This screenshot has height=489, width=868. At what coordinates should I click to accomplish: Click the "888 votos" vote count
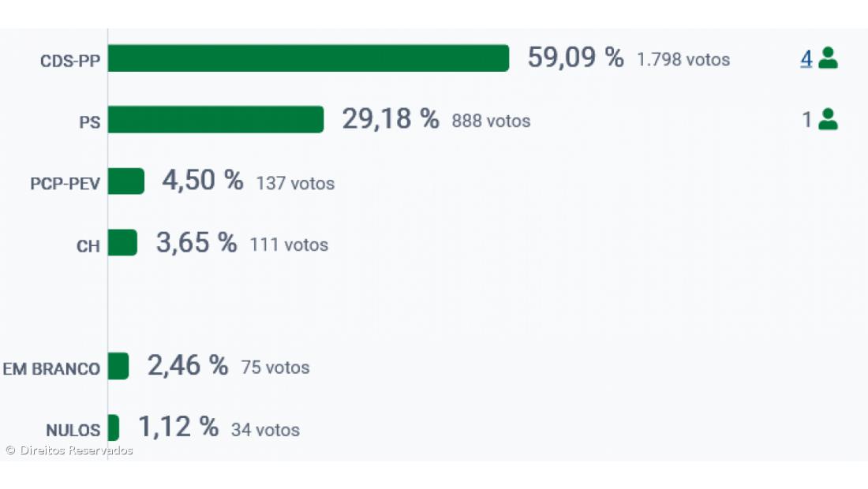[x=491, y=121]
